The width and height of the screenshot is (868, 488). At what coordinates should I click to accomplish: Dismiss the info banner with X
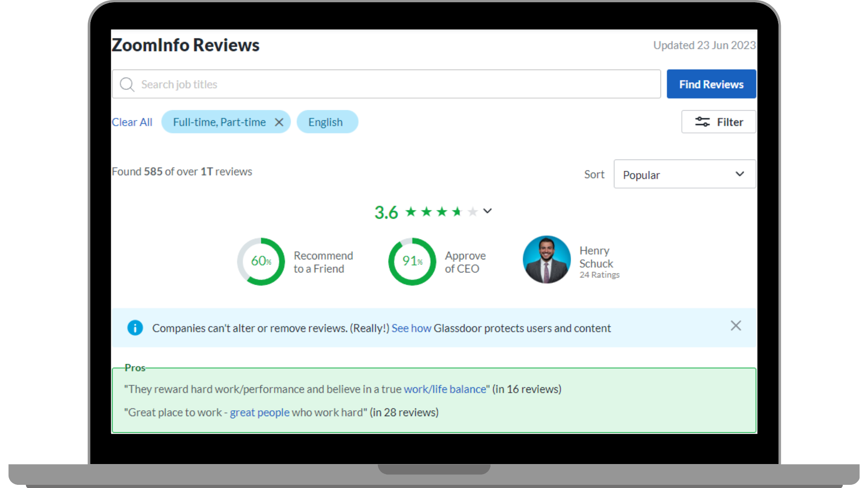coord(736,326)
